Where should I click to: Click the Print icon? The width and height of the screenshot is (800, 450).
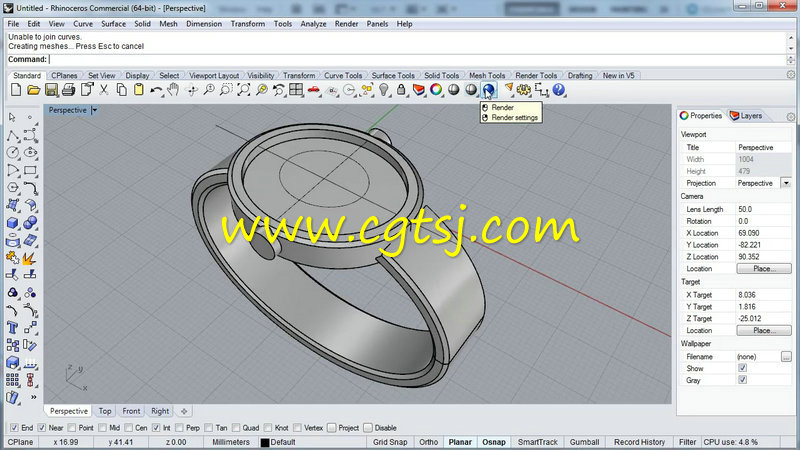68,90
